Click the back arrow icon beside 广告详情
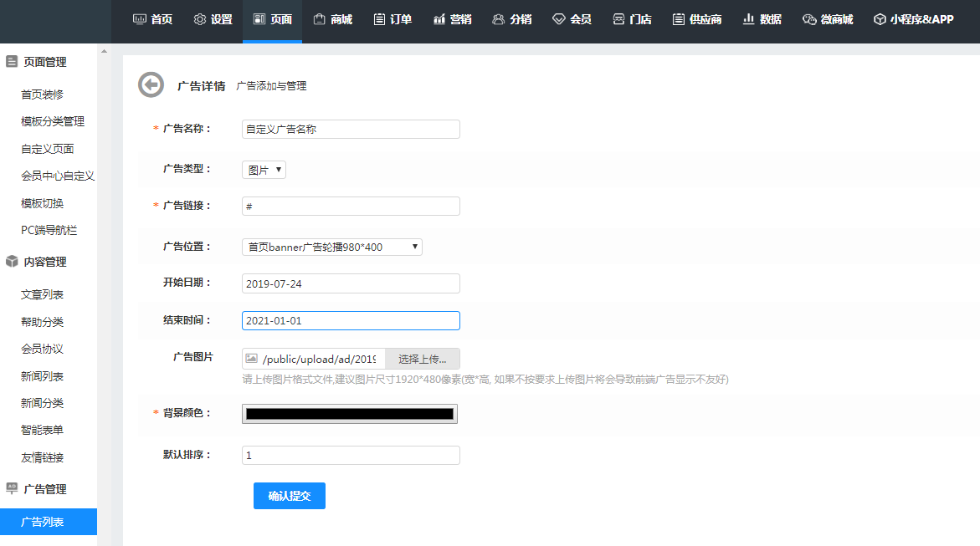Screen dimensions: 980x546 pos(151,85)
